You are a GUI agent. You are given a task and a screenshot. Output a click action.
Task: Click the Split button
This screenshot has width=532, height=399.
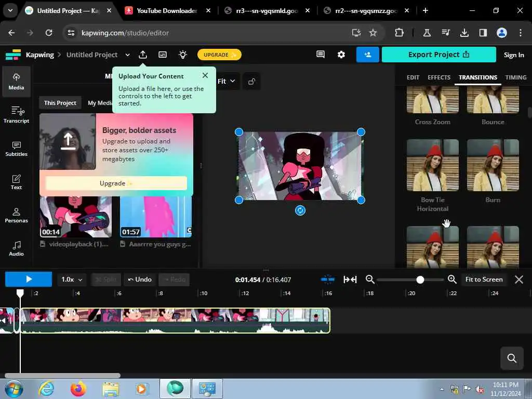coord(106,280)
